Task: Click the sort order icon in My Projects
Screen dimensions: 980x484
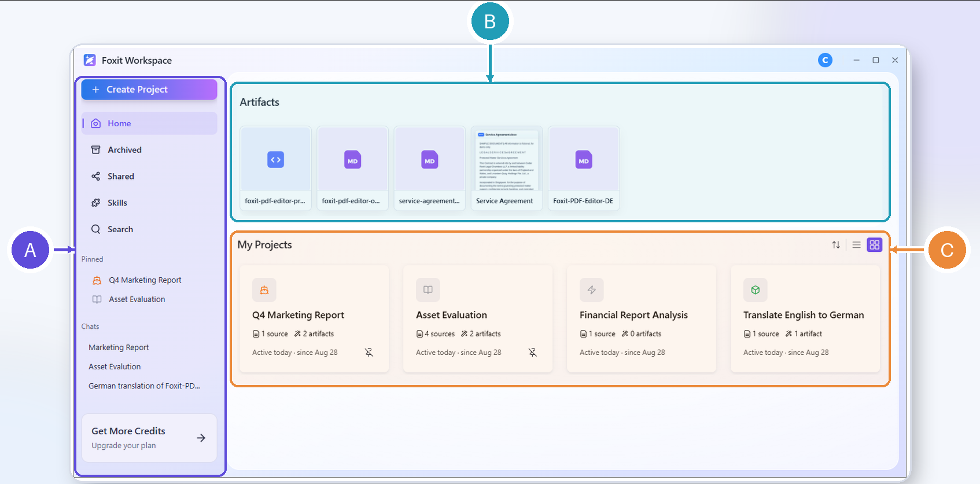Action: click(x=836, y=245)
